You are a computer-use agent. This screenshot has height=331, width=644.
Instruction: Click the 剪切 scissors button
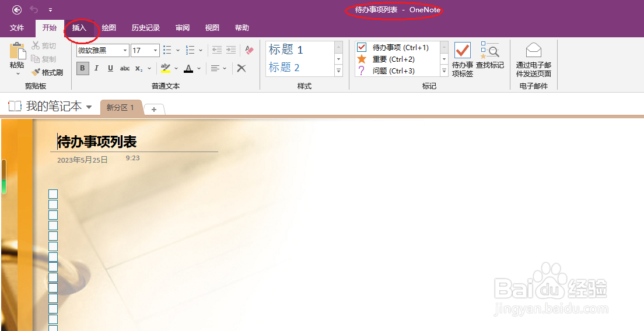(44, 46)
